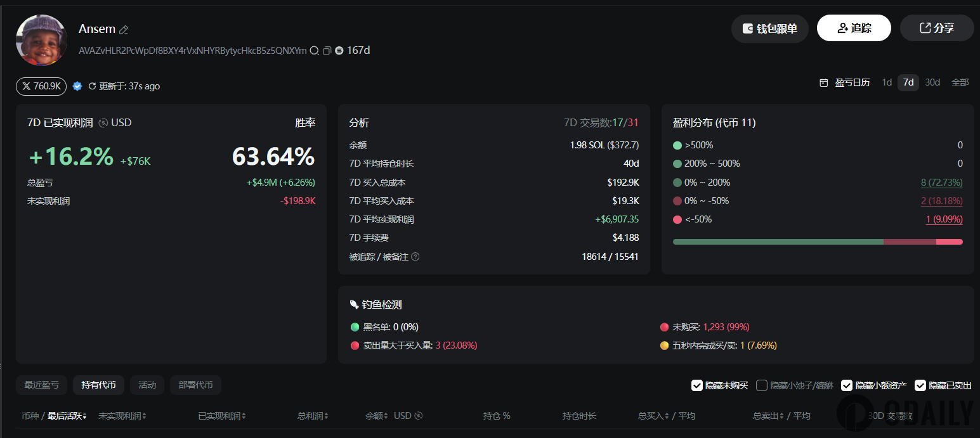
Task: Switch to the 最近盈亏 tab
Action: click(42, 385)
